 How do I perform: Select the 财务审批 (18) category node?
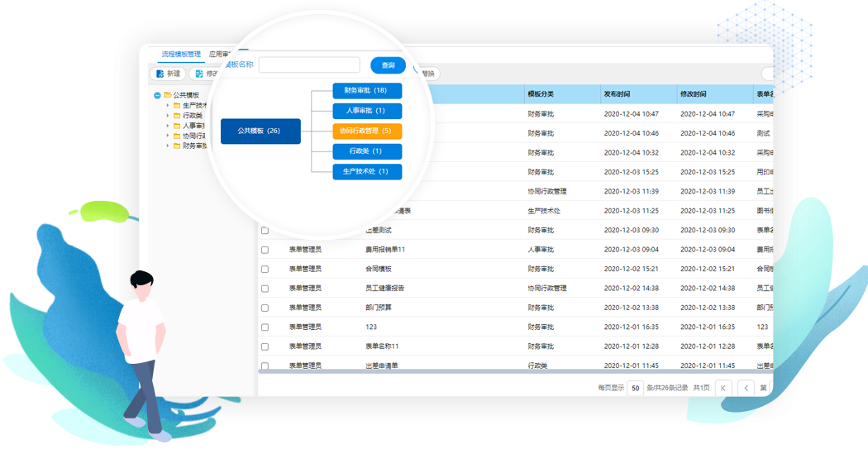367,90
